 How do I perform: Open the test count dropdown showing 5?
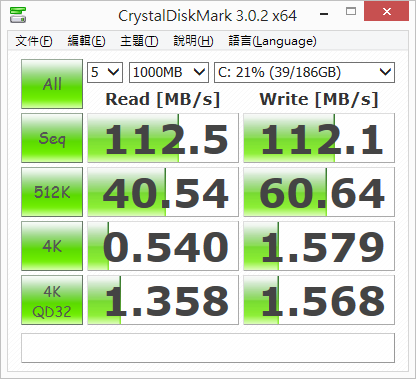(105, 72)
